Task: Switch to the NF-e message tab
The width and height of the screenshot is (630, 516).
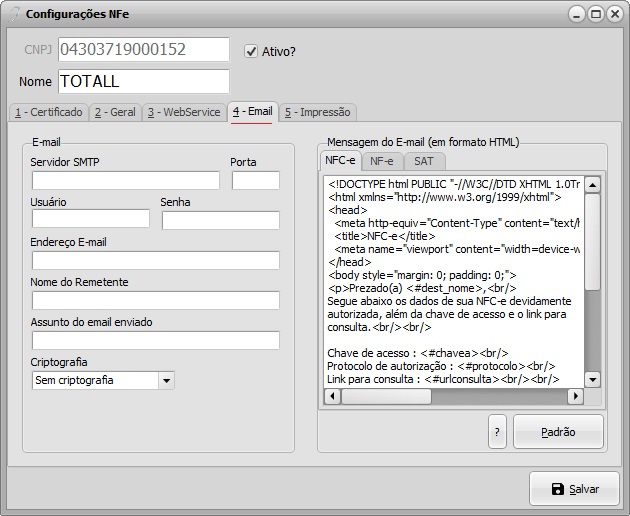Action: click(x=382, y=162)
